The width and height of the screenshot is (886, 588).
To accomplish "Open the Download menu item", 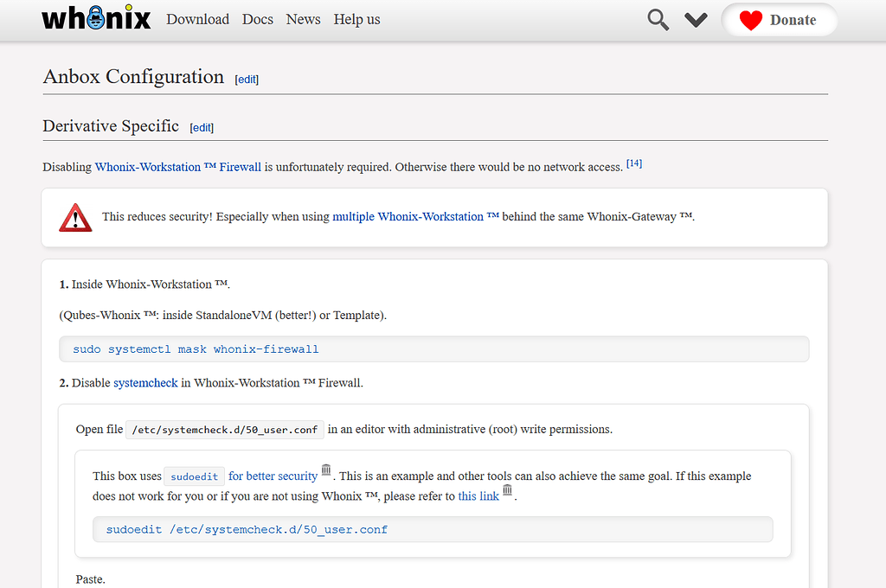I will (x=197, y=19).
